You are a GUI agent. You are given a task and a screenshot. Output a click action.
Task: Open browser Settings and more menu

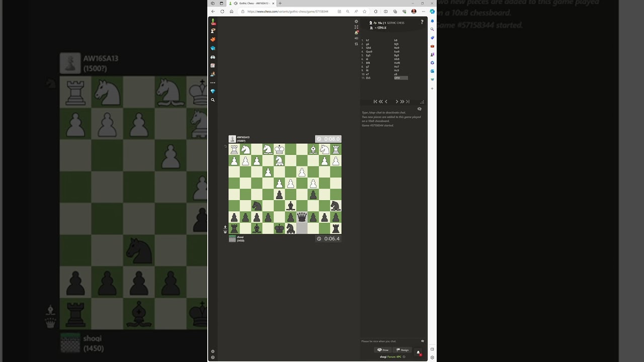tap(423, 12)
